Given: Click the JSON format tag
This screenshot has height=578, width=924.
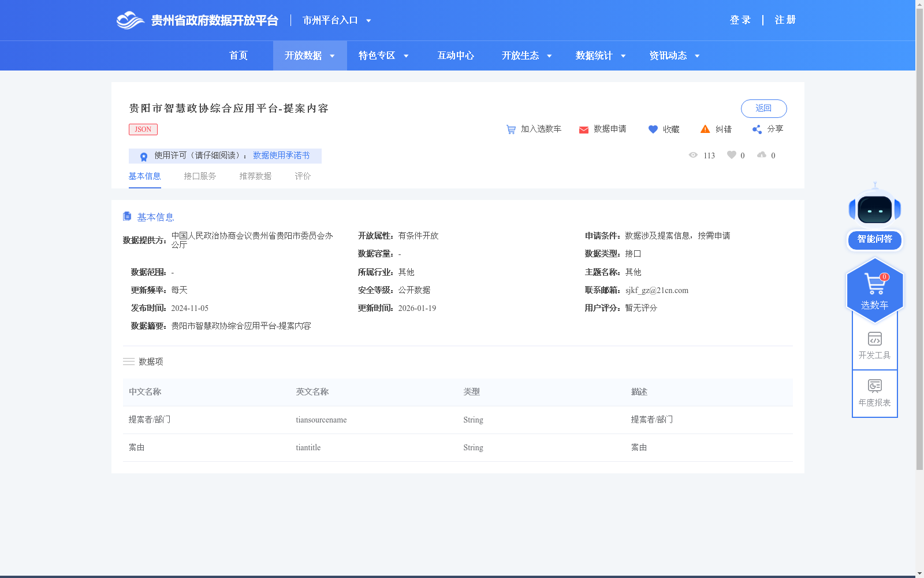Looking at the screenshot, I should pyautogui.click(x=143, y=129).
